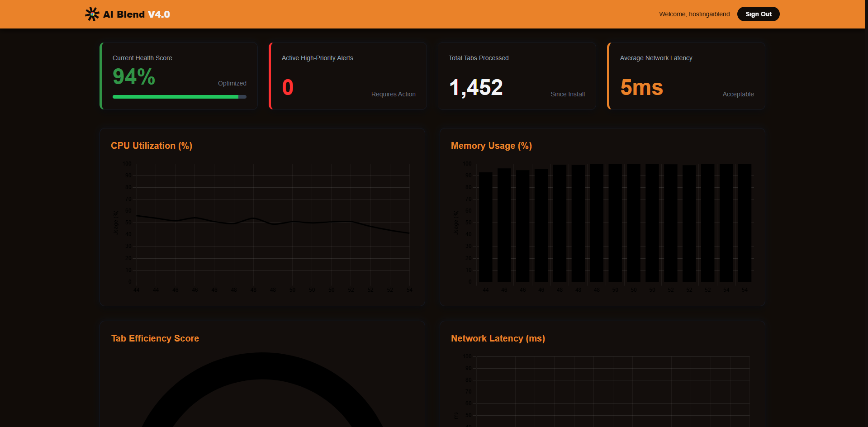Click the first bar in Memory Usage chart

pos(486,227)
